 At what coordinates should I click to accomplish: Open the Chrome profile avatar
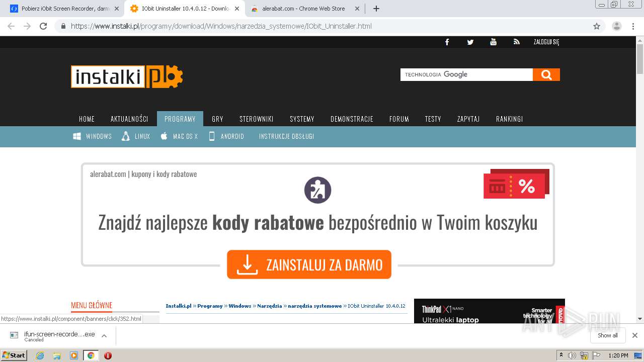617,26
